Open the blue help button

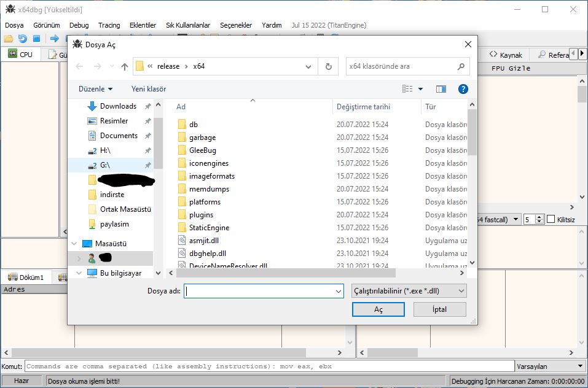tap(463, 89)
